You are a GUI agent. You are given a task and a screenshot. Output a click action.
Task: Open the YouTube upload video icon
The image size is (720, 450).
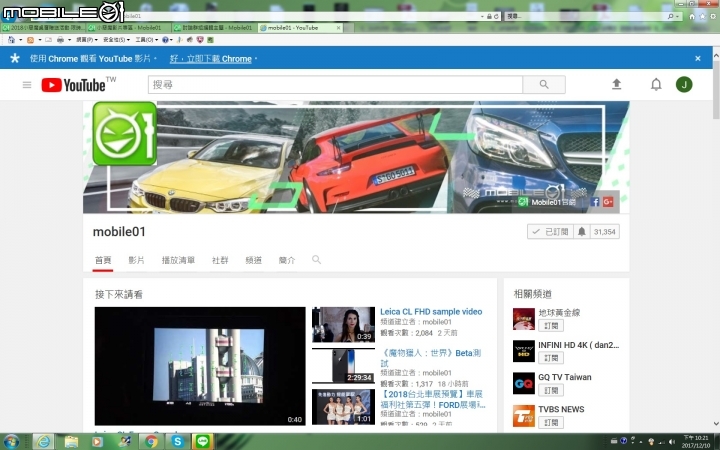[x=617, y=84]
